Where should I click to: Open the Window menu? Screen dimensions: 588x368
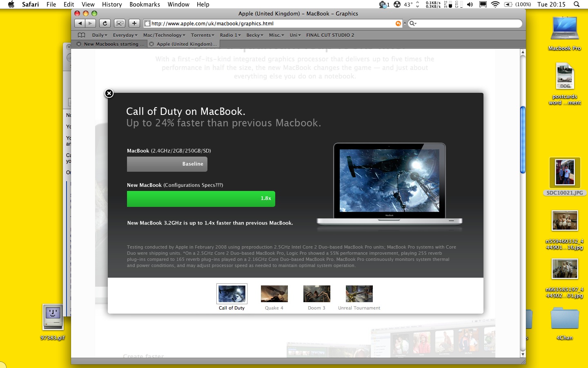(178, 4)
